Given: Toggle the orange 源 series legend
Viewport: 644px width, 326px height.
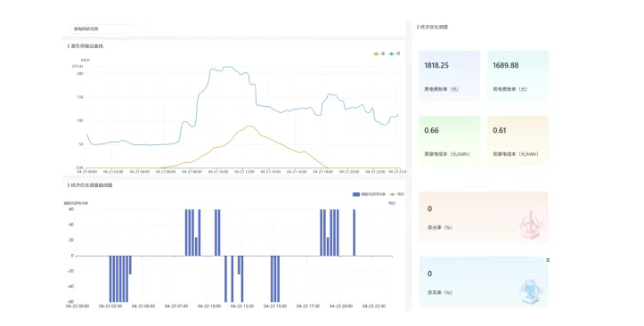Looking at the screenshot, I should click(x=379, y=53).
